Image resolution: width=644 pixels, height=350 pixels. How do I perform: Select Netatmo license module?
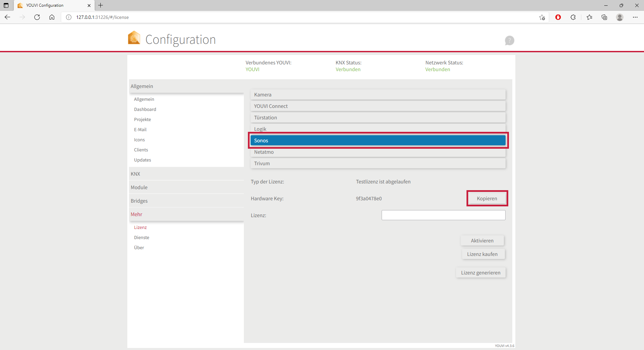pyautogui.click(x=378, y=152)
